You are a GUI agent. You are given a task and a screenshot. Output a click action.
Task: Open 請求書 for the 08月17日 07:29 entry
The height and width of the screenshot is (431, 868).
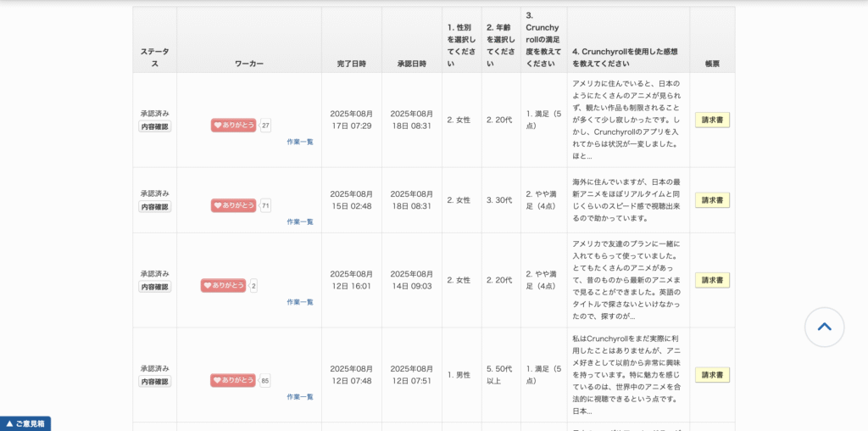point(712,120)
